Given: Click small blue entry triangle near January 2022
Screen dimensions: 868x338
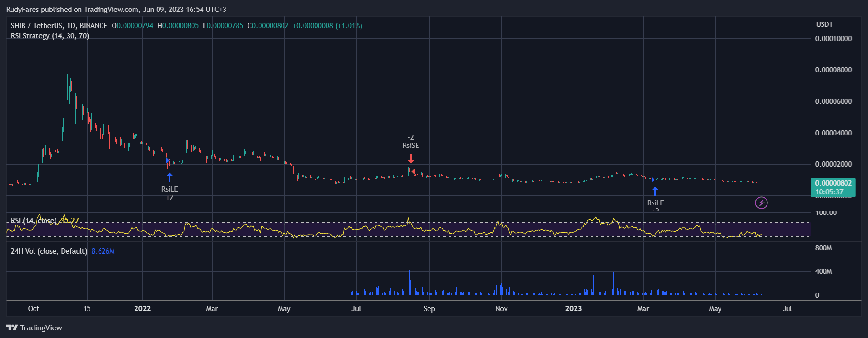Looking at the screenshot, I should [167, 161].
